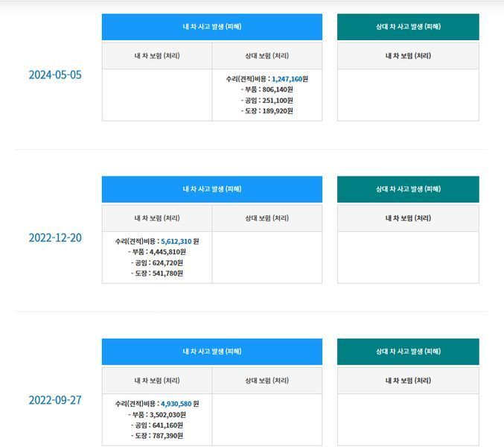This screenshot has width=504, height=447.
Task: Click the parts cost 4,445,810원
Action: coord(168,252)
